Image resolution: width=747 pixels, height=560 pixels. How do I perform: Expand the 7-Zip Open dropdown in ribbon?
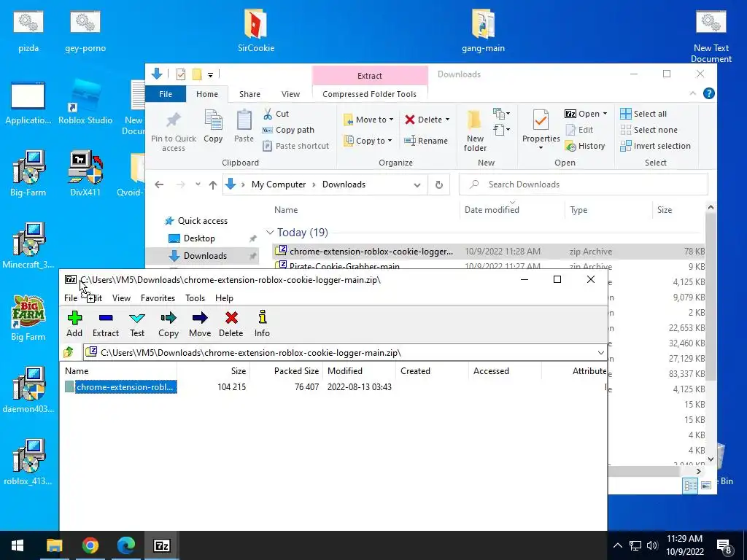(605, 114)
